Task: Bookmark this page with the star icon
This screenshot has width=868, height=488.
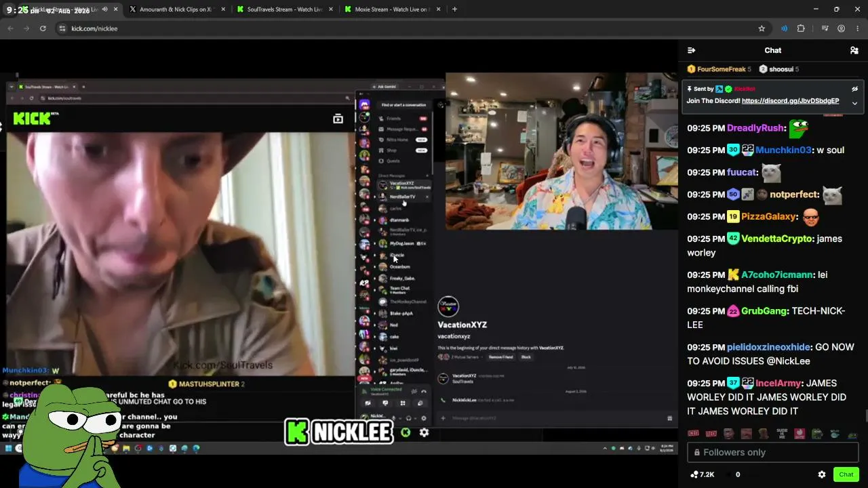Action: [x=762, y=28]
